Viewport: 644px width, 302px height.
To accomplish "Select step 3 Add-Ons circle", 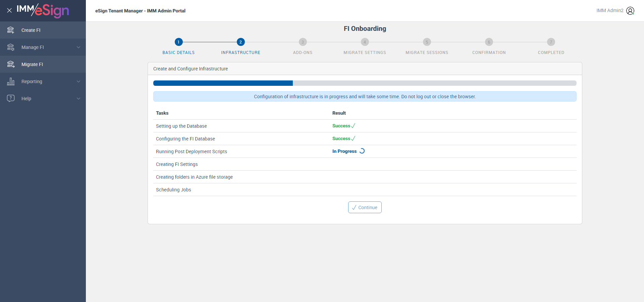I will (303, 42).
